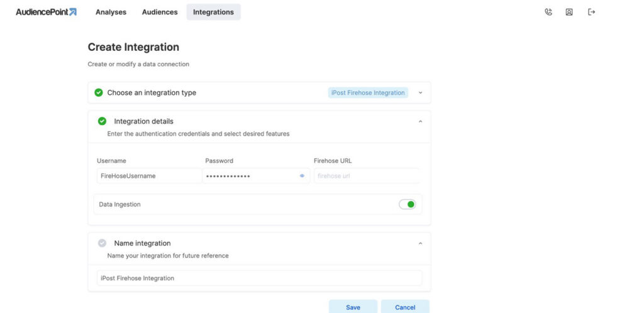Click 'Enter the authentication credentials' description text
Screen dimensions: 644x313
coord(198,134)
